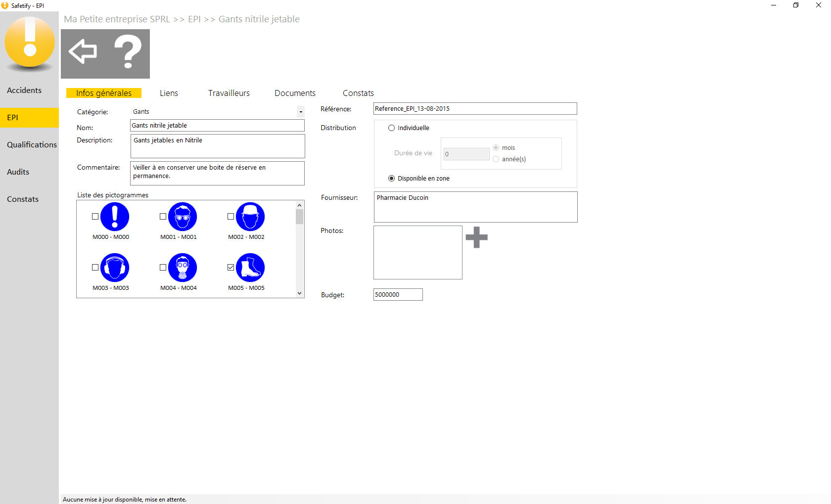Click the Budget input field
The width and height of the screenshot is (831, 504).
point(398,295)
